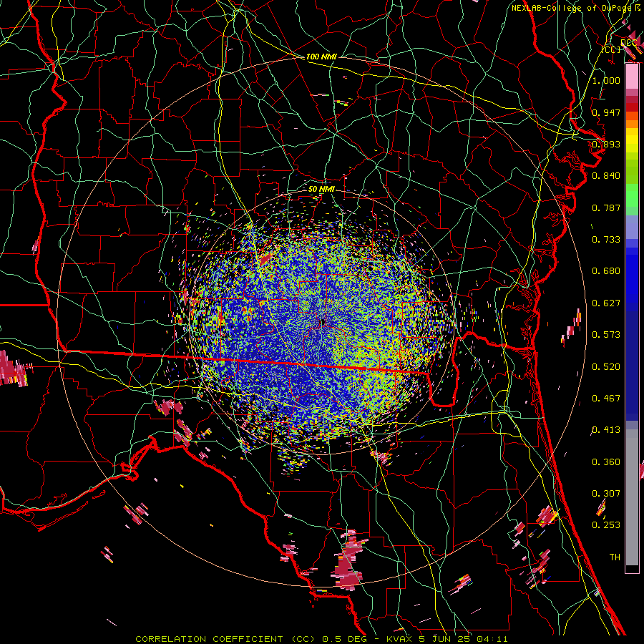Select the 0.840 scale label
This screenshot has width=644, height=644.
pyautogui.click(x=606, y=175)
